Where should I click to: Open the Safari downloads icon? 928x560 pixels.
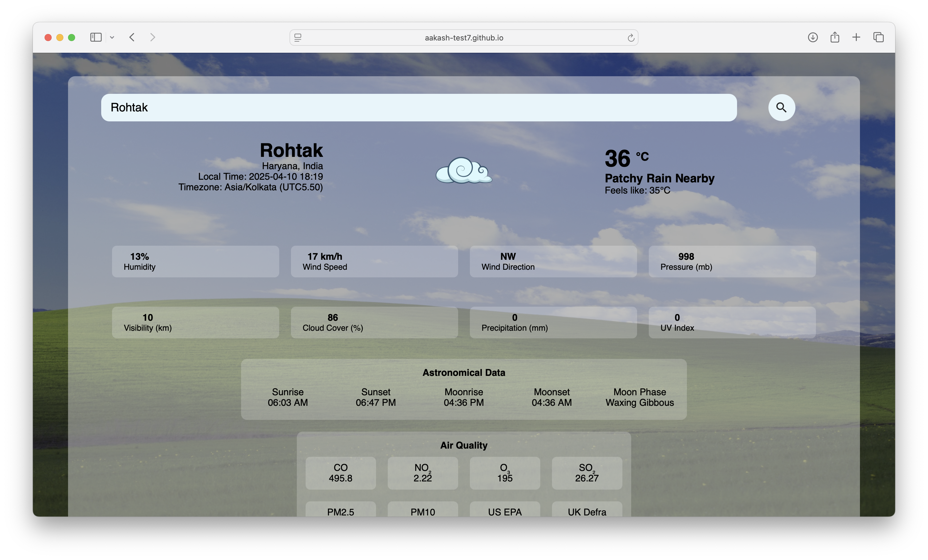pyautogui.click(x=812, y=37)
